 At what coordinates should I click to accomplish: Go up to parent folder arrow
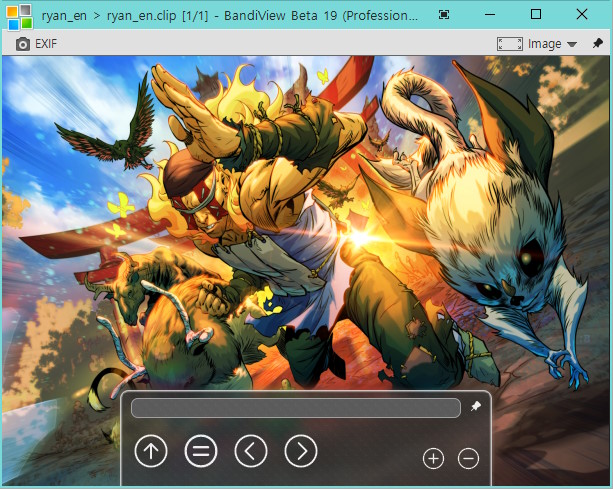[x=151, y=451]
